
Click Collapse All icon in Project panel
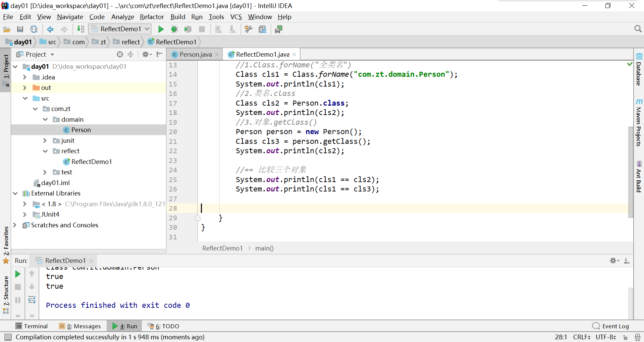[130, 54]
